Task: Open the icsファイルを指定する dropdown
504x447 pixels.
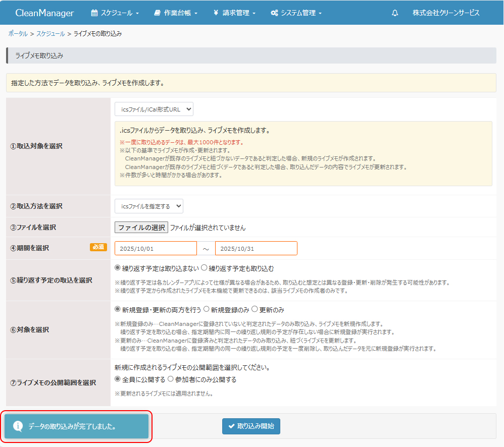Action: 149,206
